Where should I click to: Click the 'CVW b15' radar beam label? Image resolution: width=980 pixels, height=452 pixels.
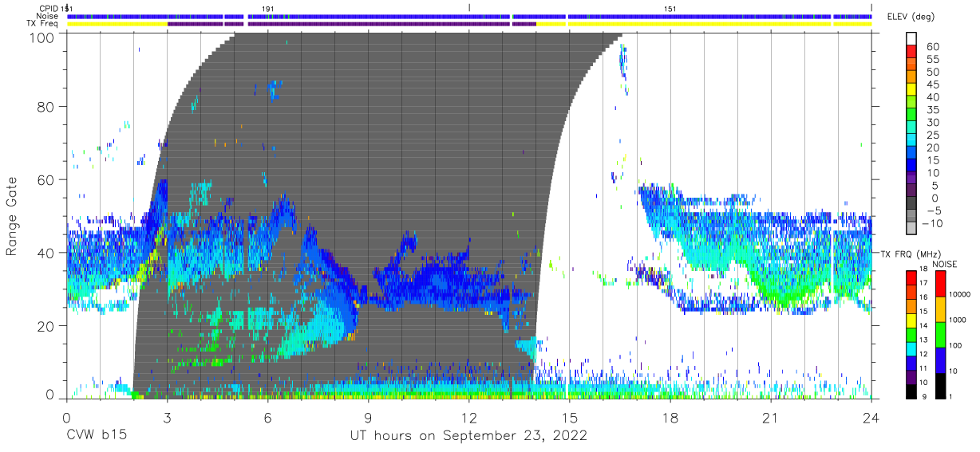coord(96,435)
